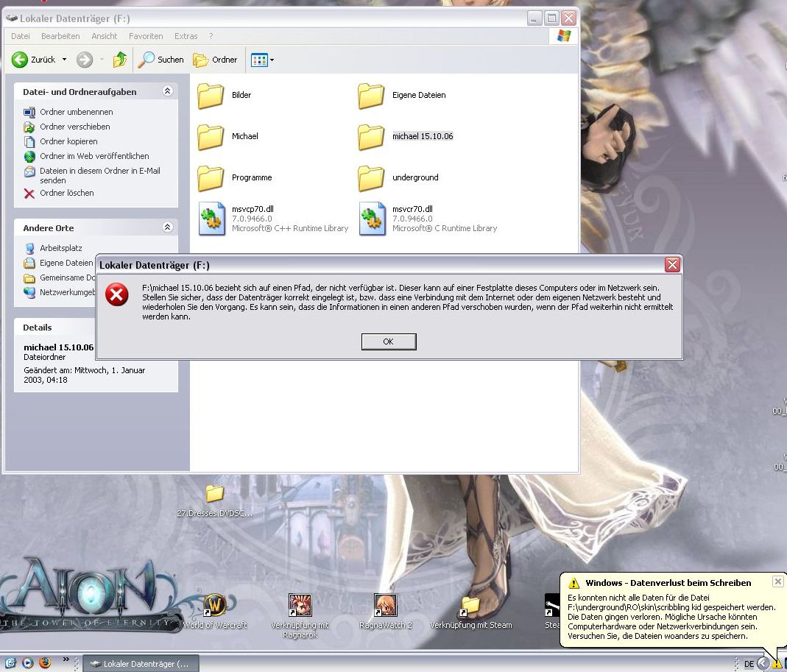Click the Windows flag logo in Explorer

(564, 36)
